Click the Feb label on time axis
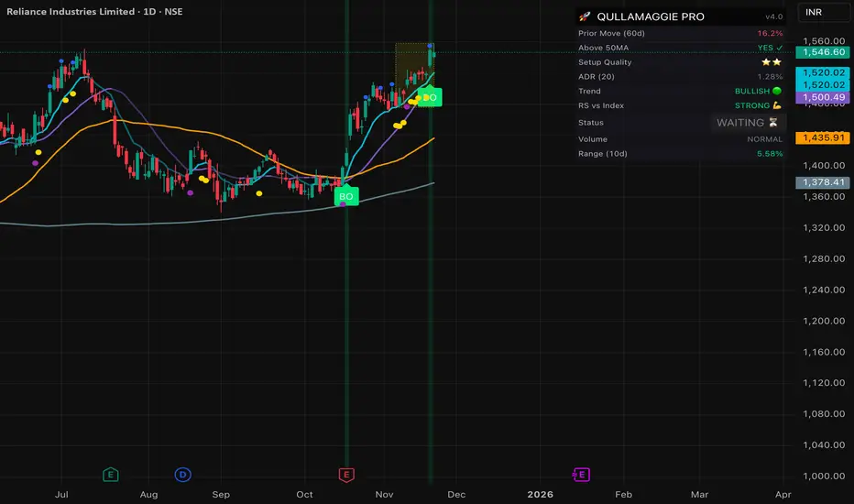Image resolution: width=854 pixels, height=504 pixels. click(624, 495)
